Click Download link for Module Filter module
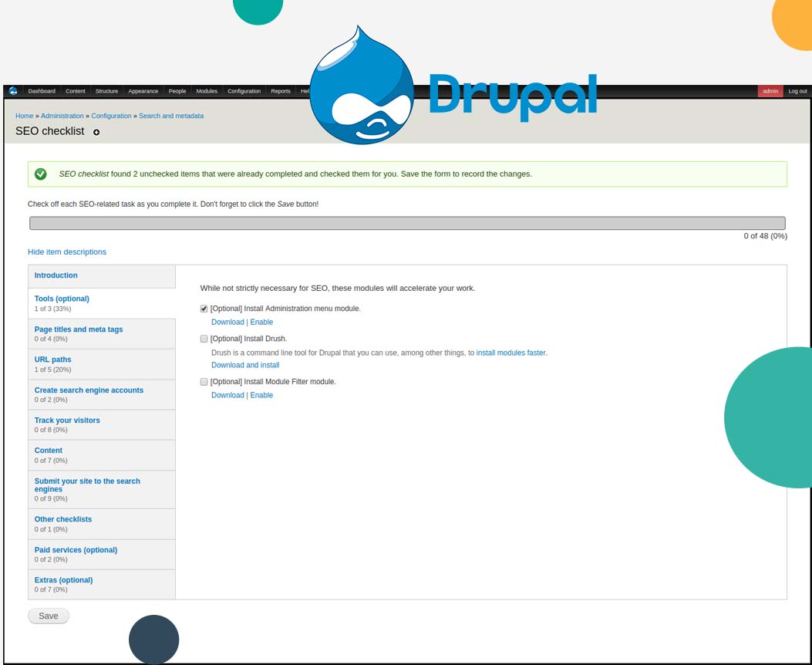Viewport: 812px width, 665px height. (227, 395)
